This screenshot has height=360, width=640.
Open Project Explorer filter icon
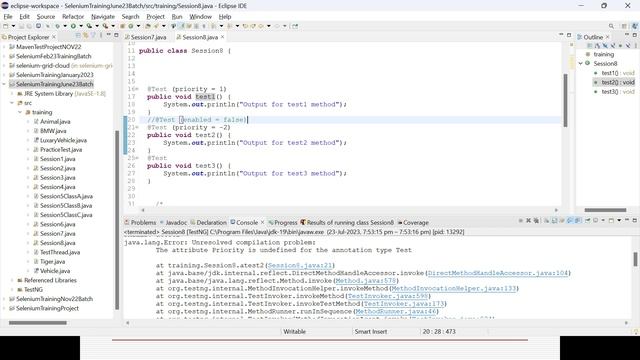(93, 36)
